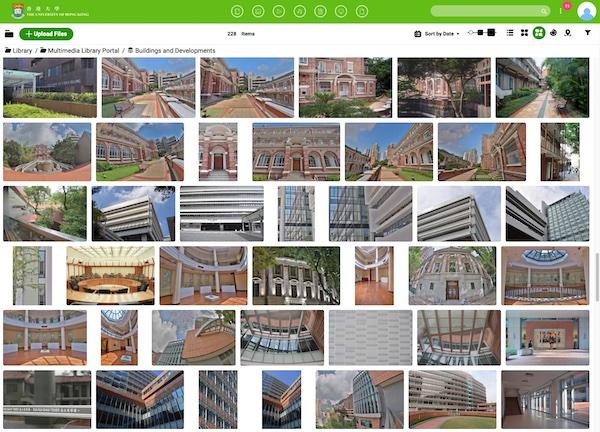Open narrow arched red doorway thumbnail

point(218,152)
